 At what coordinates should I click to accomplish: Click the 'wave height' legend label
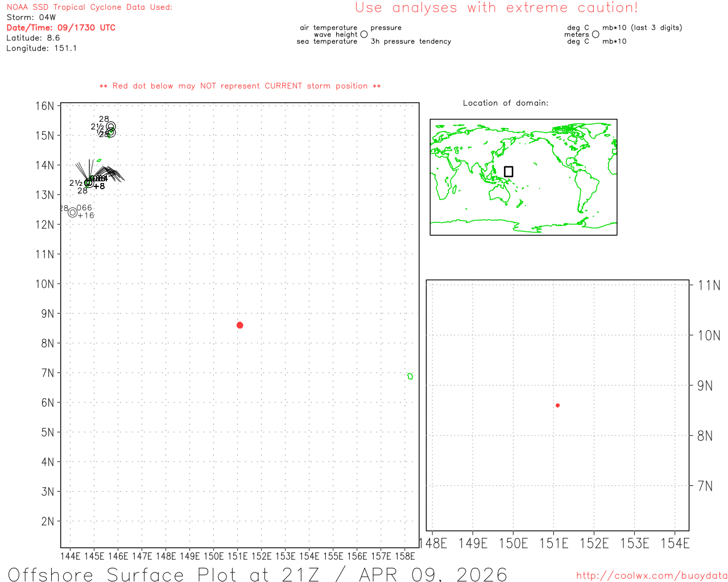[336, 35]
